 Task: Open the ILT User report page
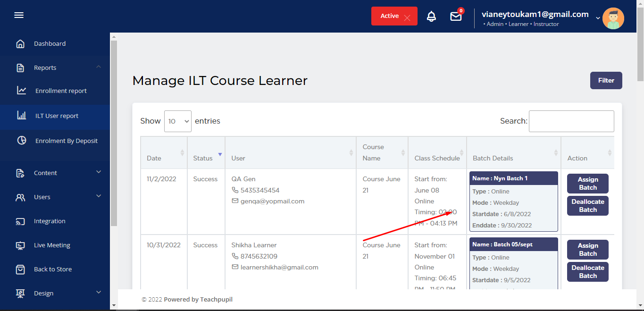pyautogui.click(x=57, y=116)
